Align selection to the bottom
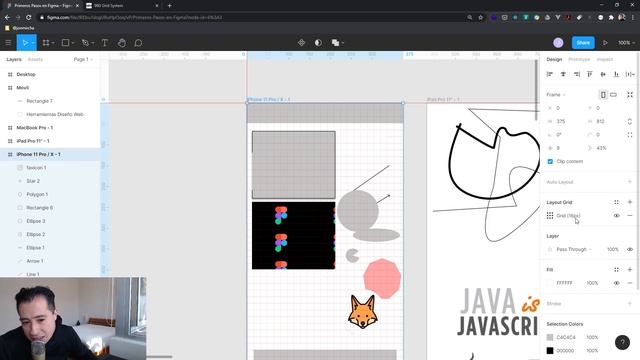The image size is (640, 360). pyautogui.click(x=616, y=74)
